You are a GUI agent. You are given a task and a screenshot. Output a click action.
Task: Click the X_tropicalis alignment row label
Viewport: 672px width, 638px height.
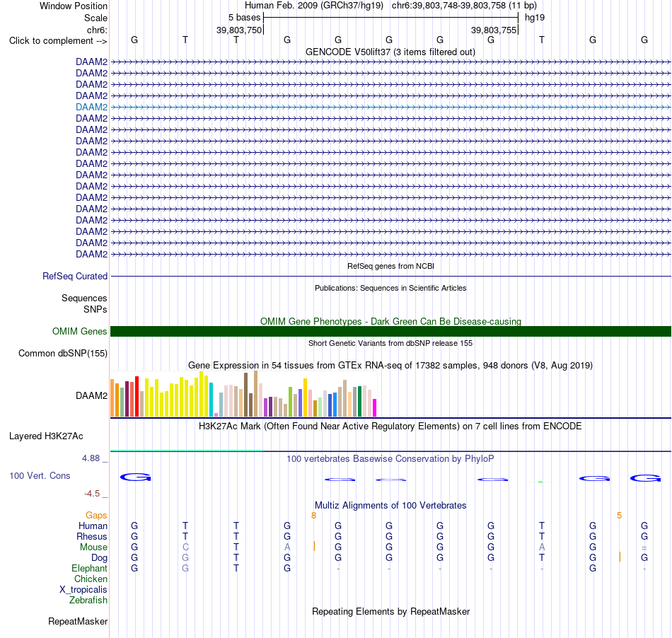(83, 590)
